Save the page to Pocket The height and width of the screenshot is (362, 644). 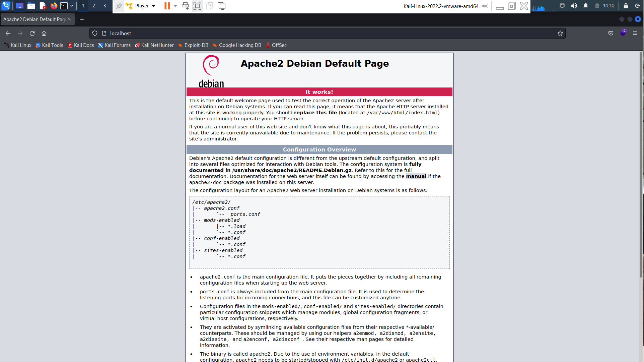(x=611, y=33)
